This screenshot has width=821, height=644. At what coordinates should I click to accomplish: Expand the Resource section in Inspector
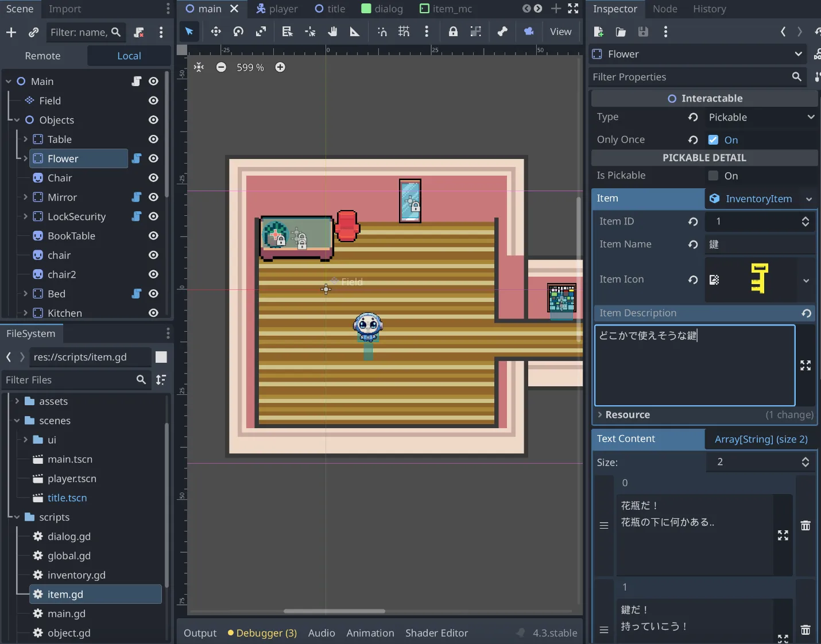click(x=627, y=414)
